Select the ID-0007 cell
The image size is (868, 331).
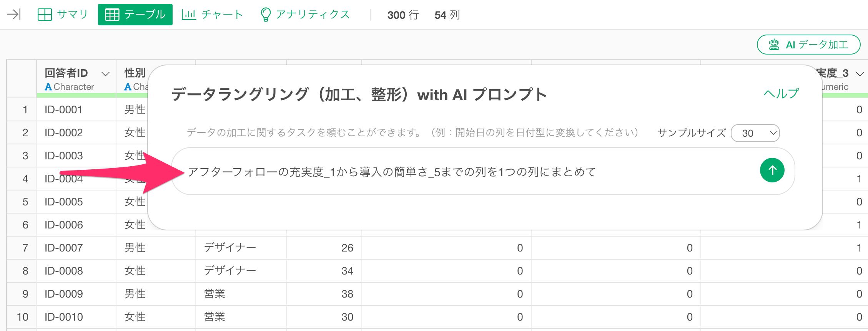click(64, 248)
